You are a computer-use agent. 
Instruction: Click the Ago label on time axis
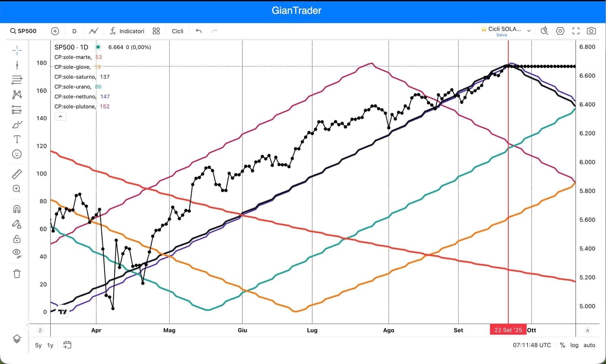(x=389, y=330)
